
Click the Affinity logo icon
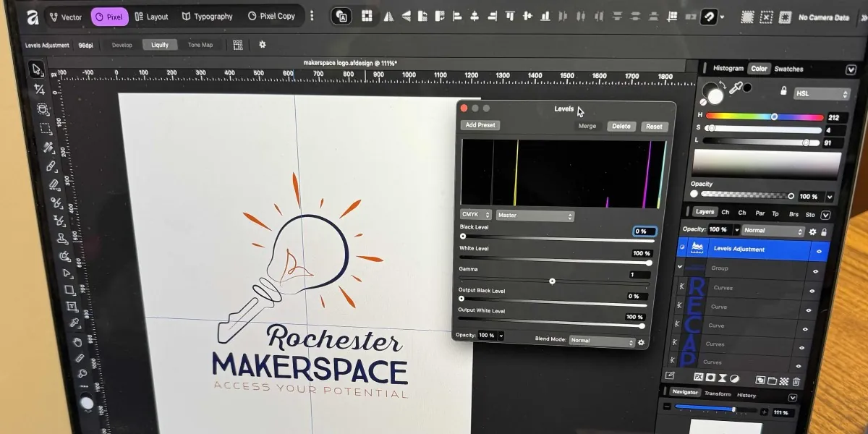pyautogui.click(x=32, y=17)
